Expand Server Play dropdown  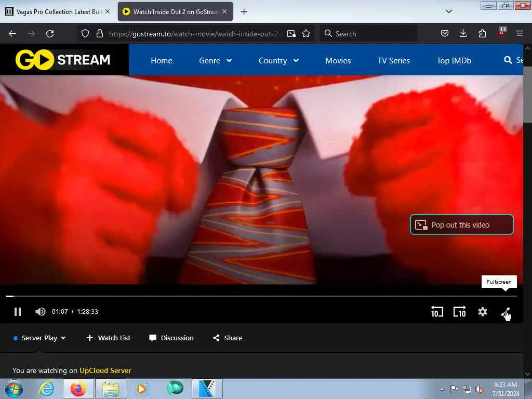tap(39, 338)
